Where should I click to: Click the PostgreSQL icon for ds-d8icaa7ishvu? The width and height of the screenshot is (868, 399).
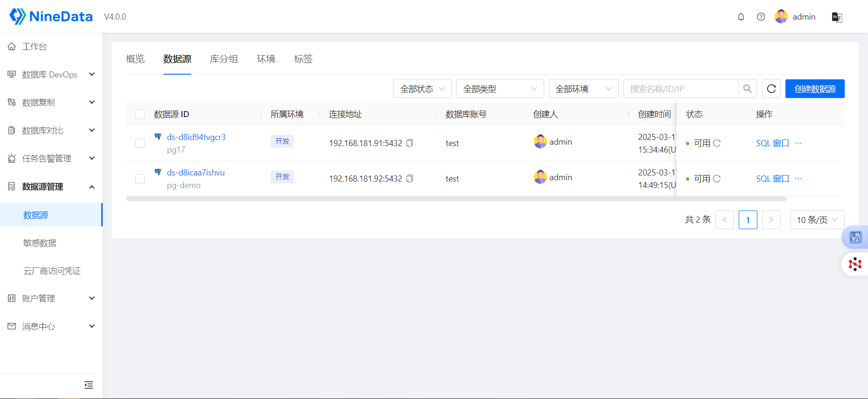[x=158, y=172]
